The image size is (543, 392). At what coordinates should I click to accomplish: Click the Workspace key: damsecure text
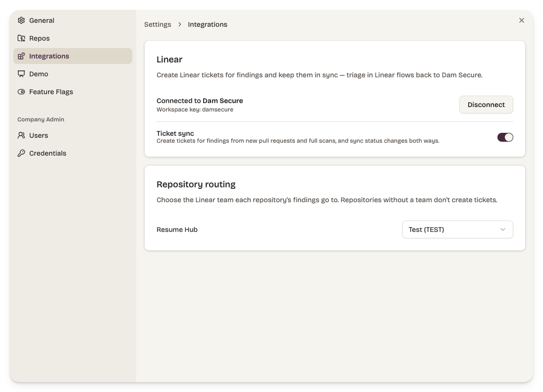[x=195, y=110]
